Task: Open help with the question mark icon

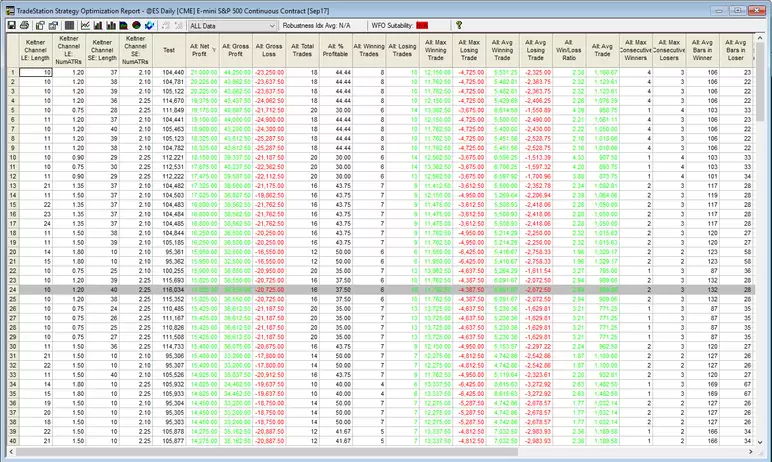Action: click(x=459, y=25)
